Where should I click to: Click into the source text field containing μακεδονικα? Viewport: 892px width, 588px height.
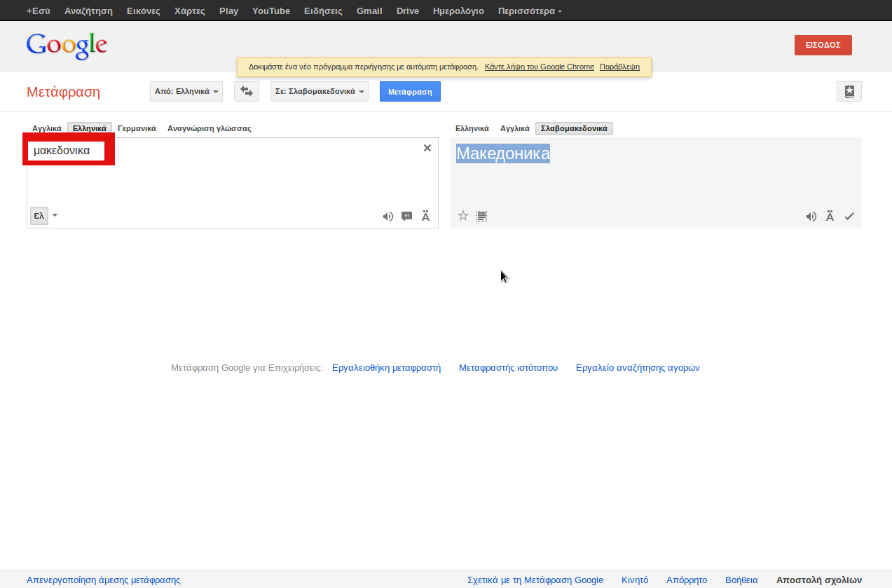click(x=233, y=182)
